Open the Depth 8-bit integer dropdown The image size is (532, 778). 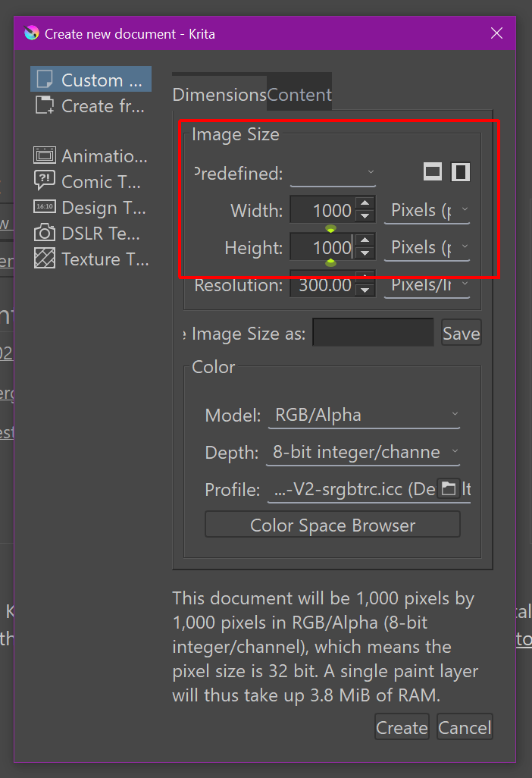[x=364, y=453]
